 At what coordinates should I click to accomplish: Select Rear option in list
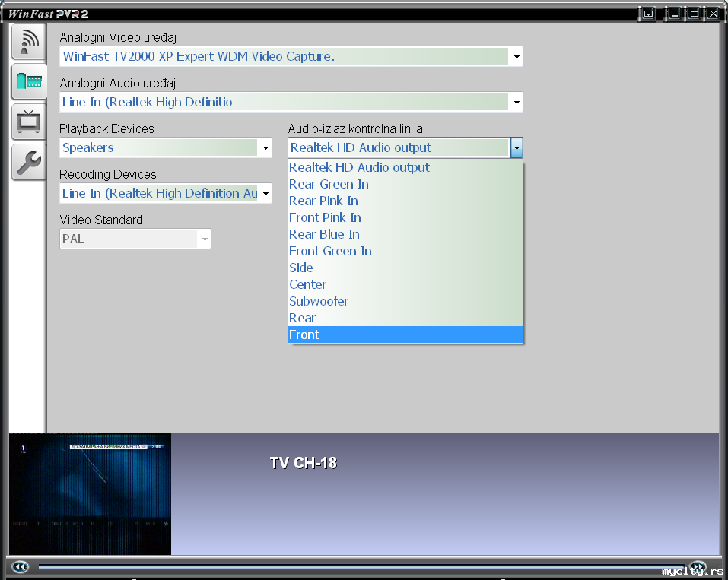[405, 318]
